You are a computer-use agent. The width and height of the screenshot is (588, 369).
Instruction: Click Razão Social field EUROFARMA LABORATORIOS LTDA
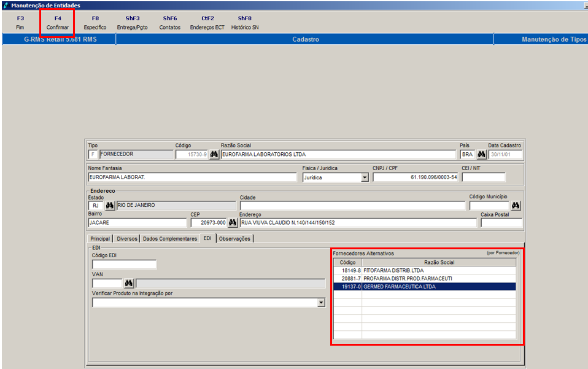click(338, 155)
